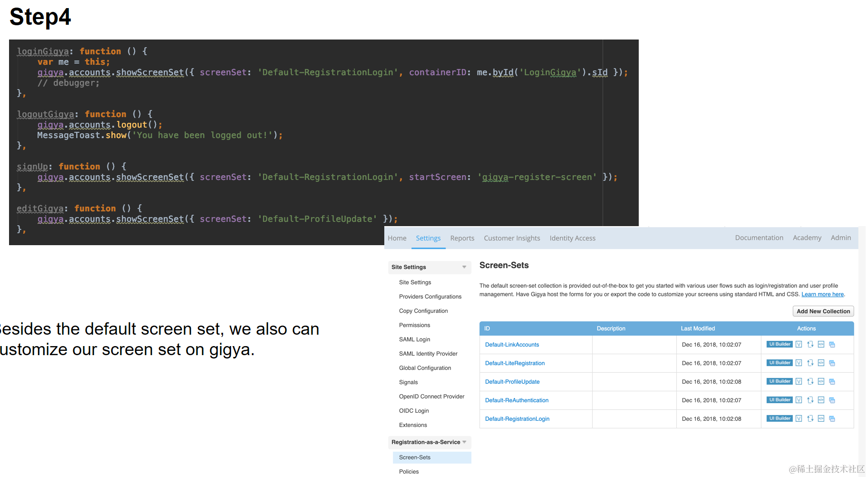Click the V icon for Default-ReAuthentication

click(x=799, y=400)
